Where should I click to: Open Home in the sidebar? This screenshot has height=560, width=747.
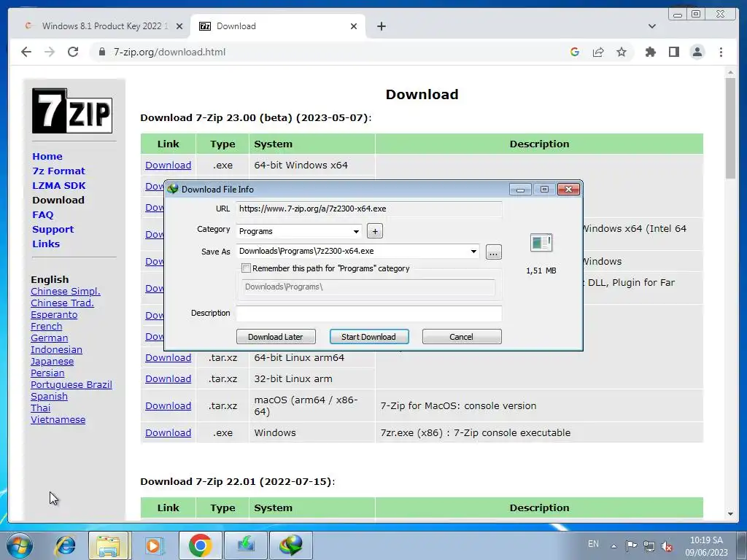47,156
